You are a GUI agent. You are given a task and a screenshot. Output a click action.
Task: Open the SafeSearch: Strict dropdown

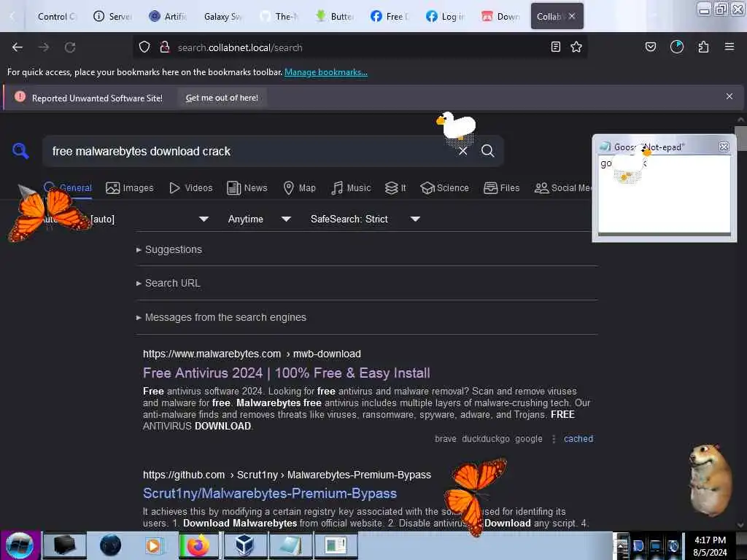point(365,219)
